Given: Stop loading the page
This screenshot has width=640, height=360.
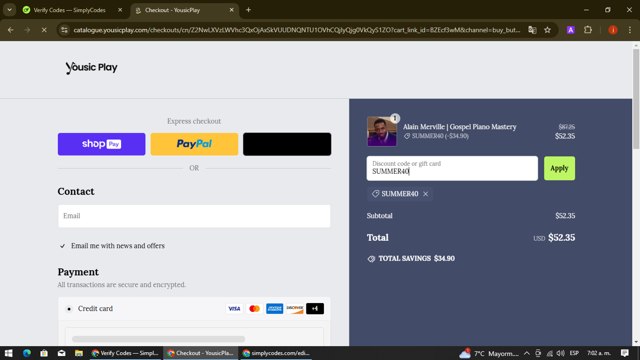Looking at the screenshot, I should point(44,30).
